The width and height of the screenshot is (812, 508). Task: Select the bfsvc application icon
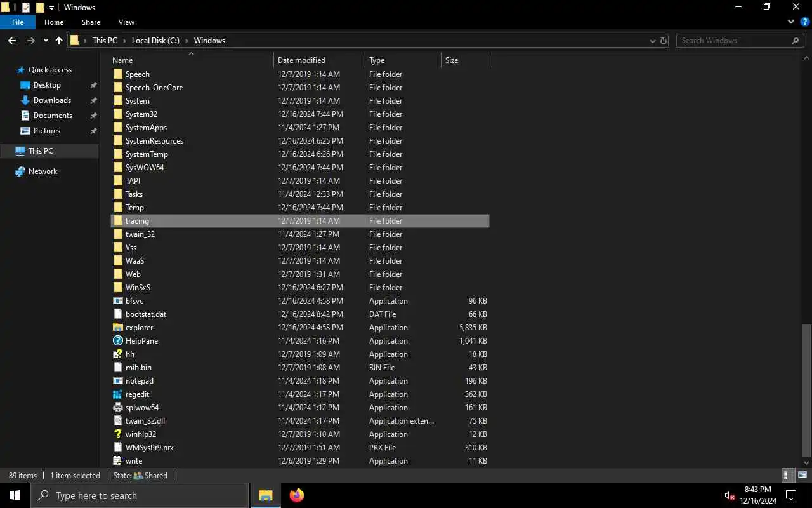click(117, 301)
